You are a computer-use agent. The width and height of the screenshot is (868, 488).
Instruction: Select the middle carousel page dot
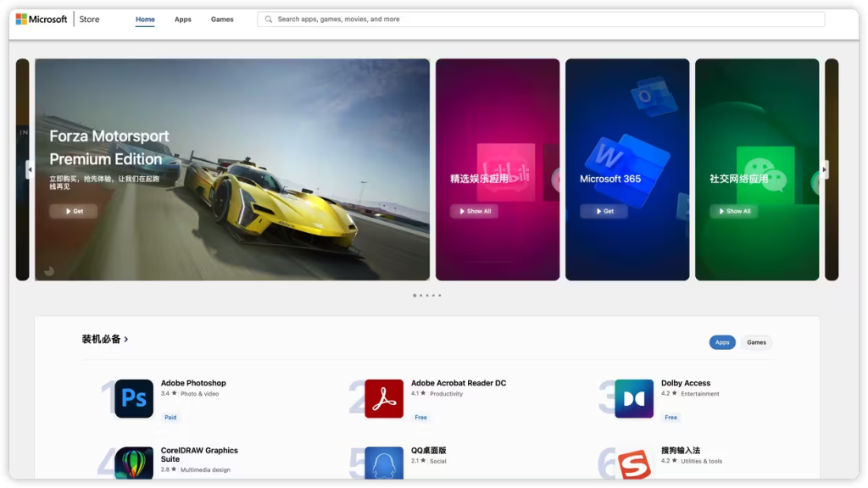pos(427,296)
